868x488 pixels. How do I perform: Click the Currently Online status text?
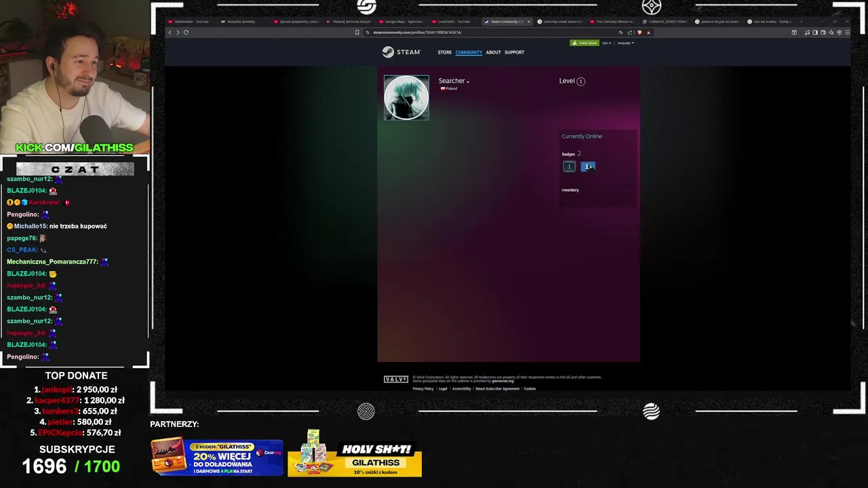[x=582, y=136]
